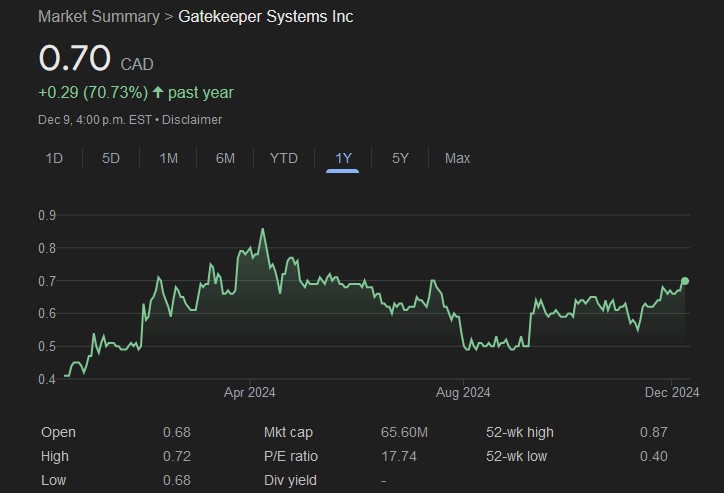The height and width of the screenshot is (493, 724).
Task: Click the +0.29 (70.73%) change text
Action: (x=93, y=92)
